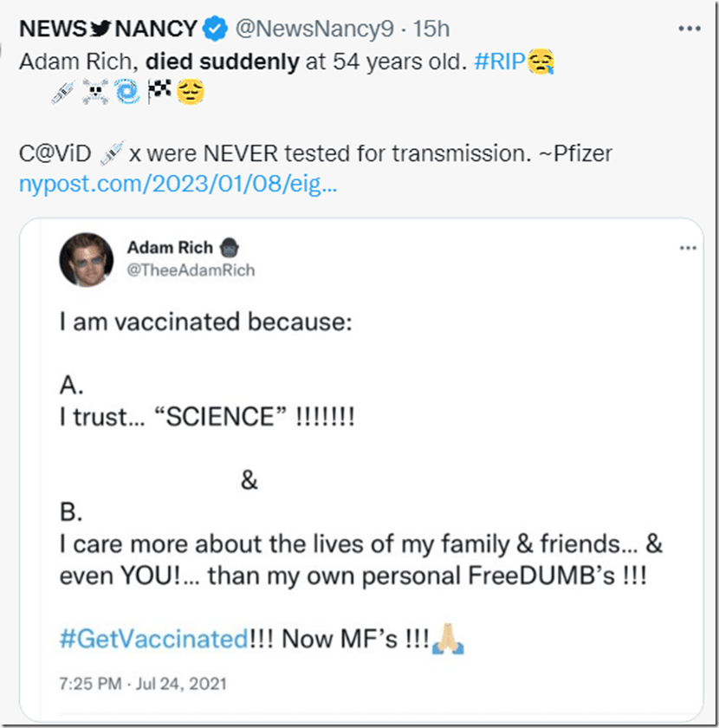Screen dimensions: 719x728
Task: Click Adam Rich's profile picture
Action: (86, 259)
